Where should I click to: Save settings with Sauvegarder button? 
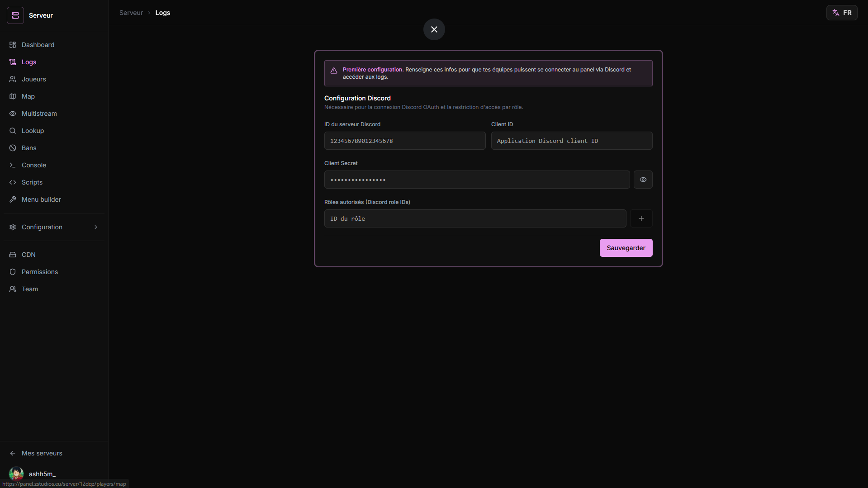(x=626, y=248)
